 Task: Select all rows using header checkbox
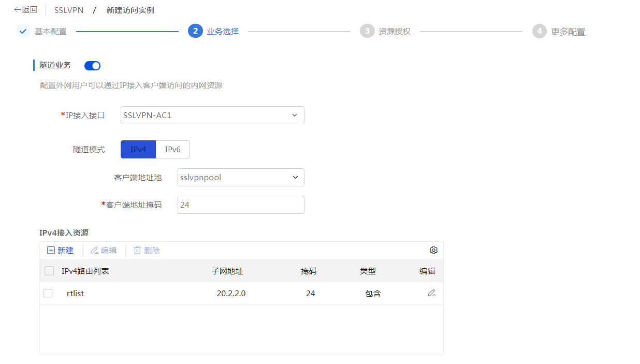click(x=49, y=271)
